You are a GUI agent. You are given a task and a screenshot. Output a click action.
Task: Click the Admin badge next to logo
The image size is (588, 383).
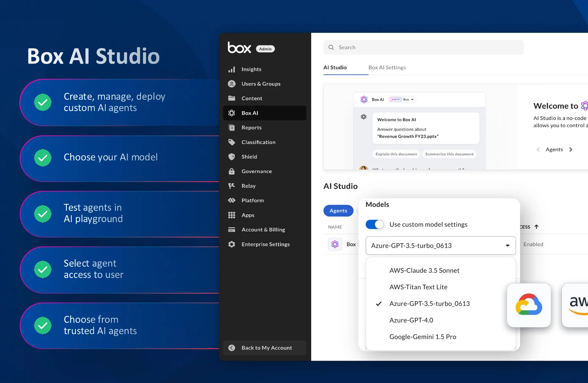tap(265, 49)
